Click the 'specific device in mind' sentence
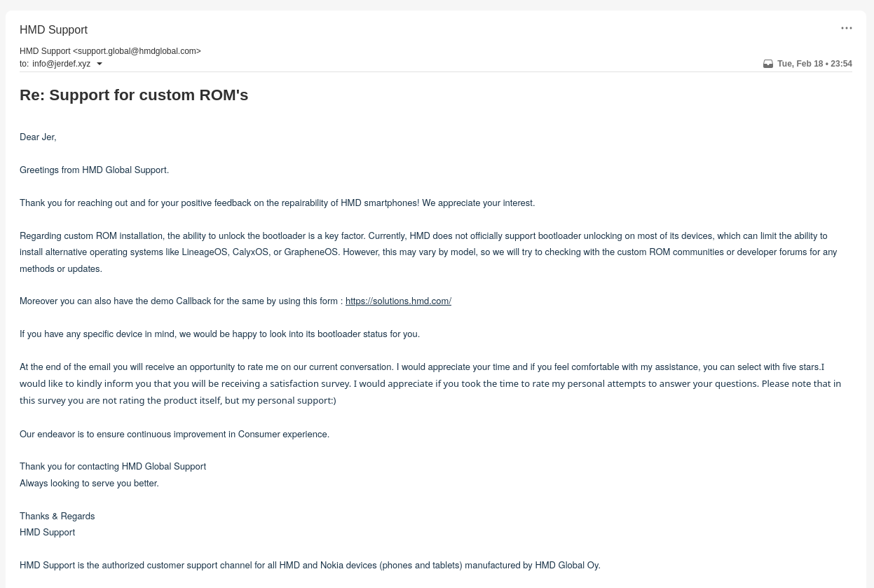874x588 pixels. [x=219, y=334]
